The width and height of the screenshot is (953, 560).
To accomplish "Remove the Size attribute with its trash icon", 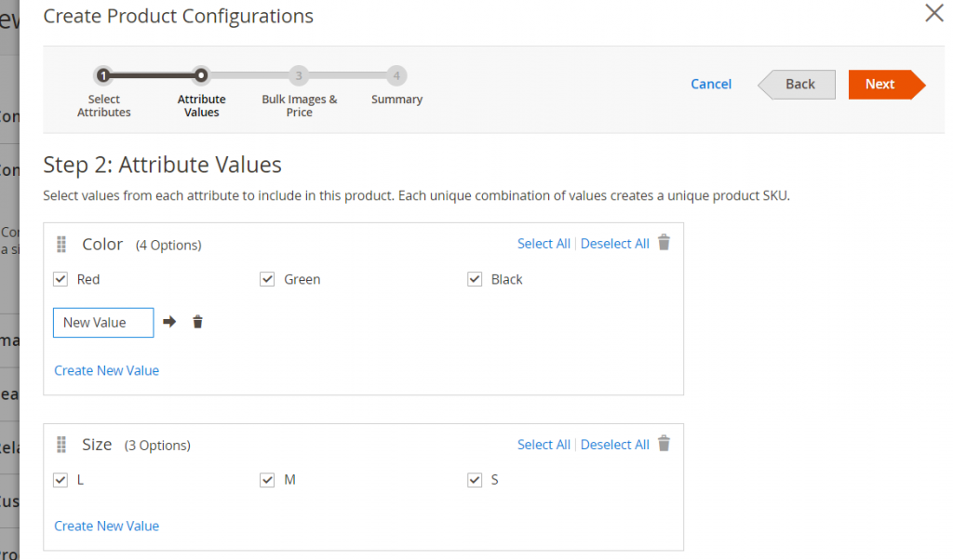I will [x=664, y=444].
